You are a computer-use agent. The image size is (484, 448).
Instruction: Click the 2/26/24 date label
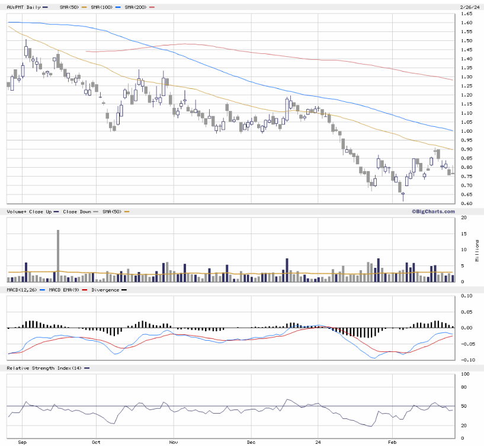click(467, 7)
